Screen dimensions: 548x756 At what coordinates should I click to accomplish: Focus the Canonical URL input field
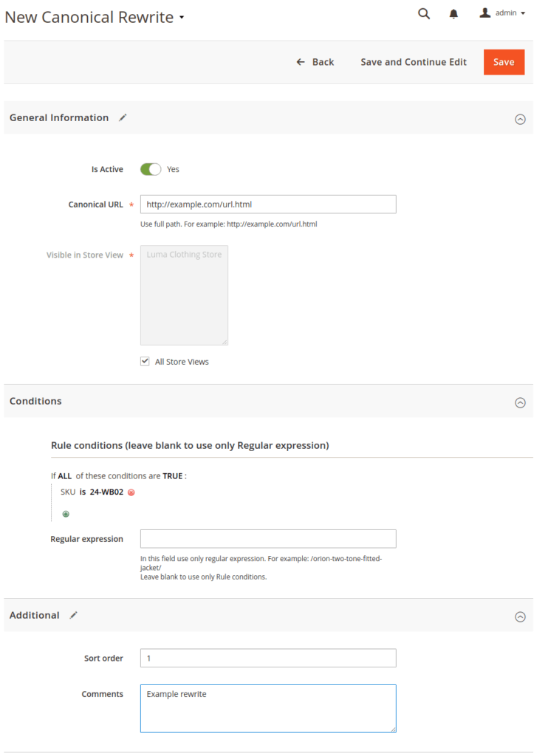268,205
